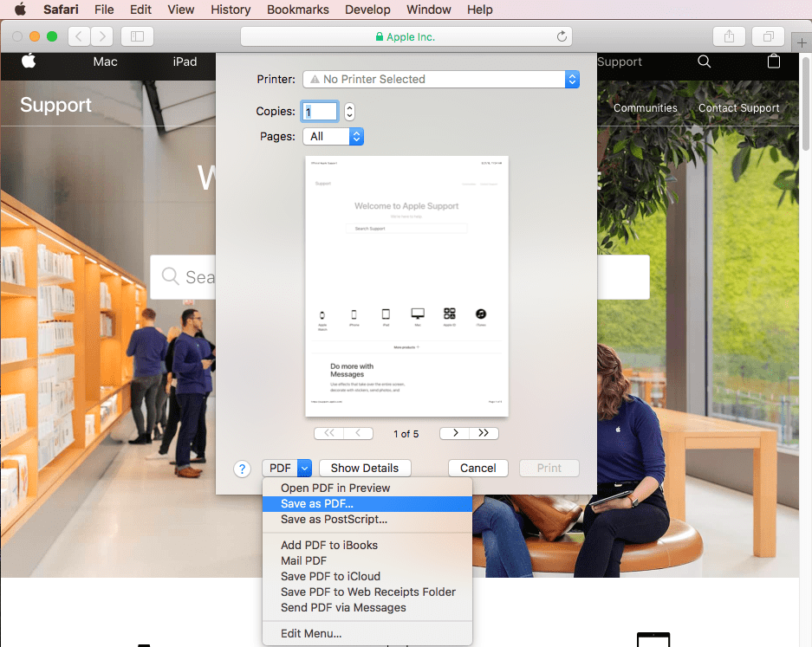Open the Communities link

pos(646,107)
